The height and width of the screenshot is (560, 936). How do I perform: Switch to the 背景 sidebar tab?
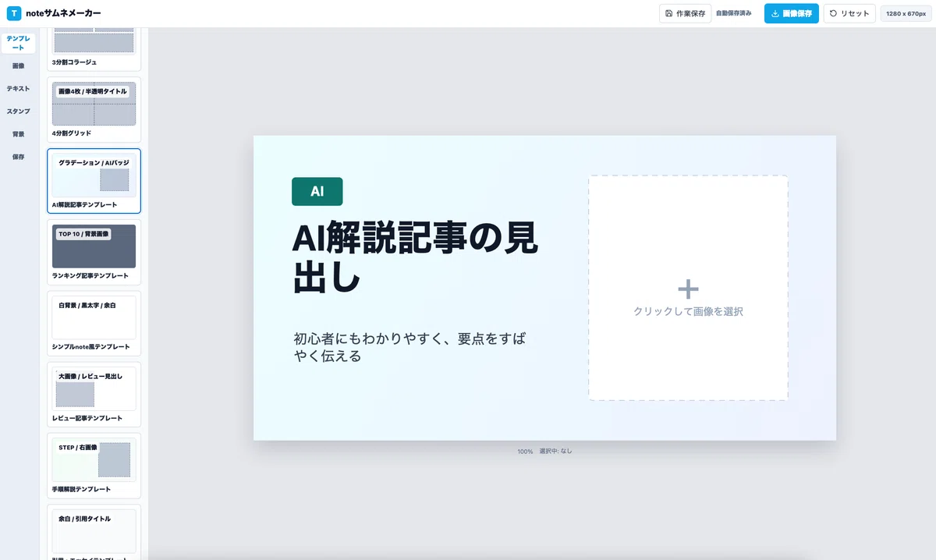19,134
